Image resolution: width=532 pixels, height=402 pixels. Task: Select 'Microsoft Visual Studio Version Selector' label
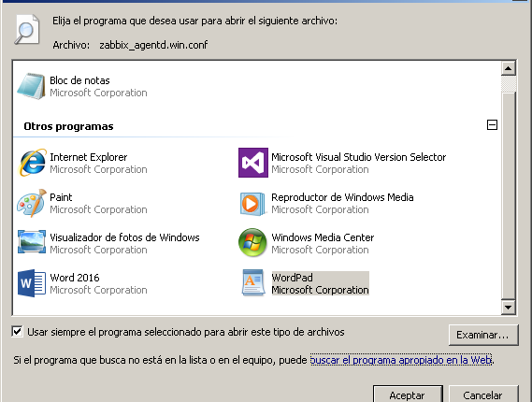tap(359, 157)
